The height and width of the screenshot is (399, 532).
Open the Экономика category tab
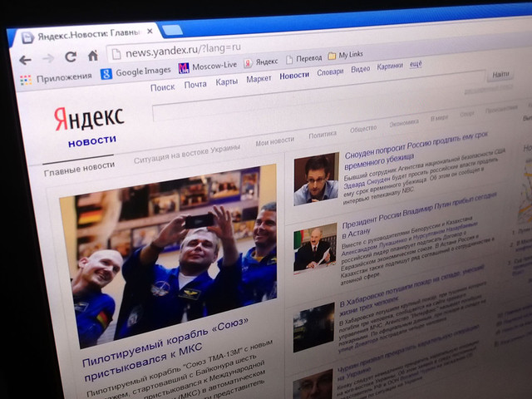(x=404, y=123)
